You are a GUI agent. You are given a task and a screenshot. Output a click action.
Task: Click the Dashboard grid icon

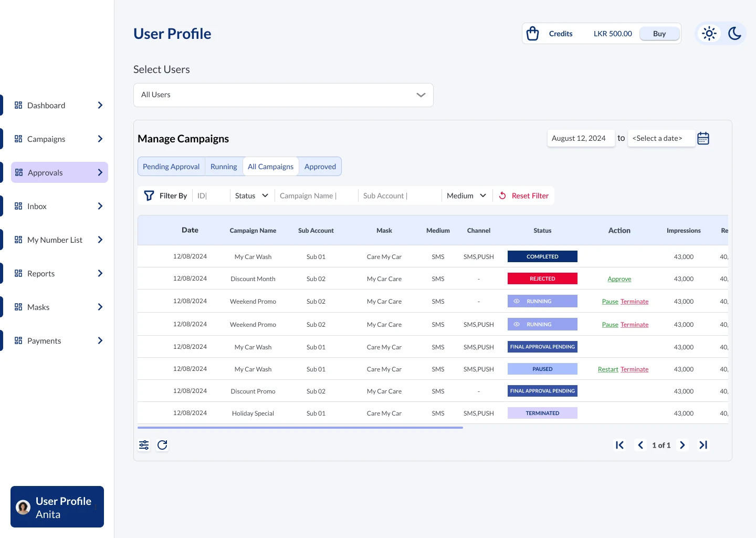click(x=18, y=105)
